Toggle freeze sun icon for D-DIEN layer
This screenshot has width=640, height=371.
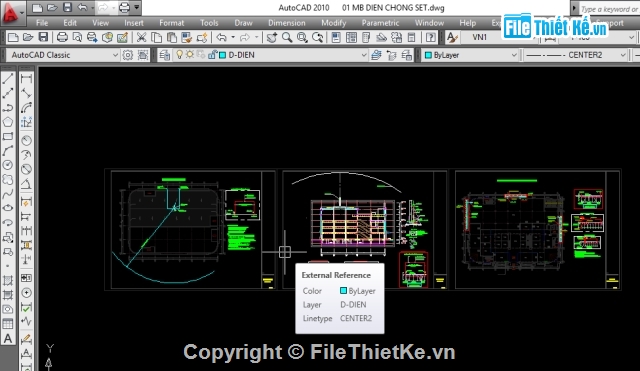tap(190, 54)
